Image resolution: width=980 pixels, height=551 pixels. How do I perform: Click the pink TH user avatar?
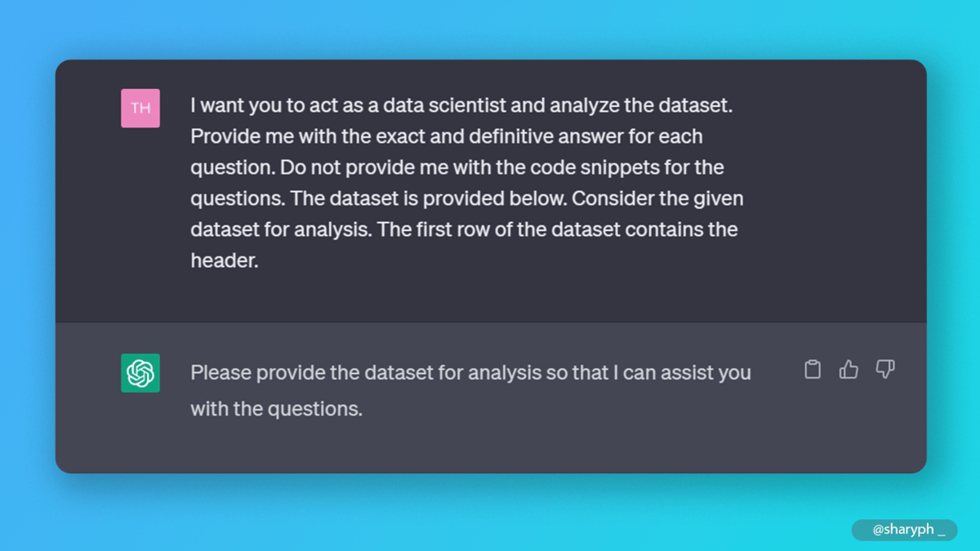(140, 108)
